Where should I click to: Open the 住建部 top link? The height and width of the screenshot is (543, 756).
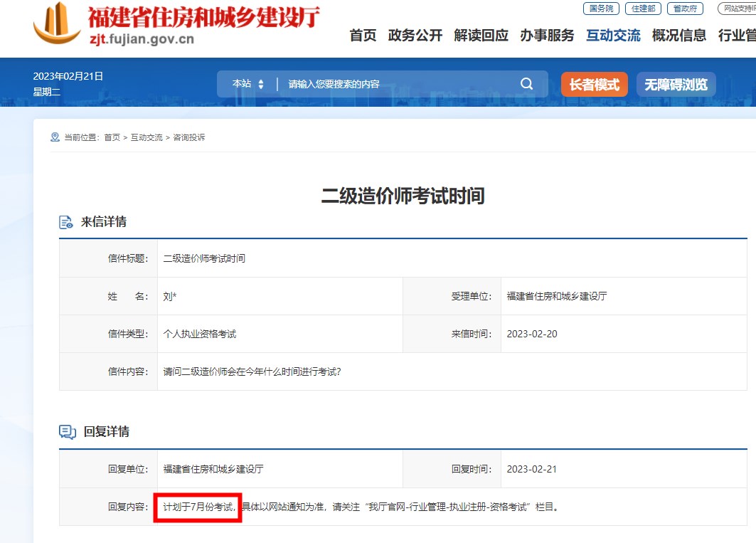tap(643, 9)
